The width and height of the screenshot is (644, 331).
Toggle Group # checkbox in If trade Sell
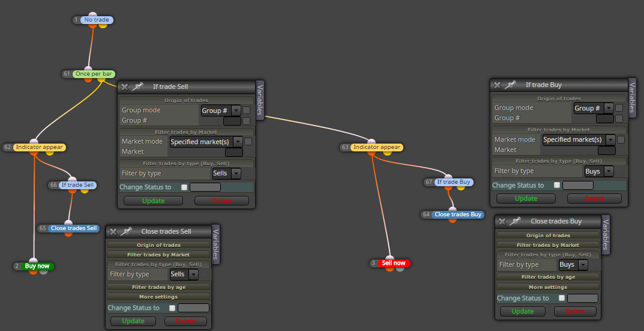pos(247,121)
